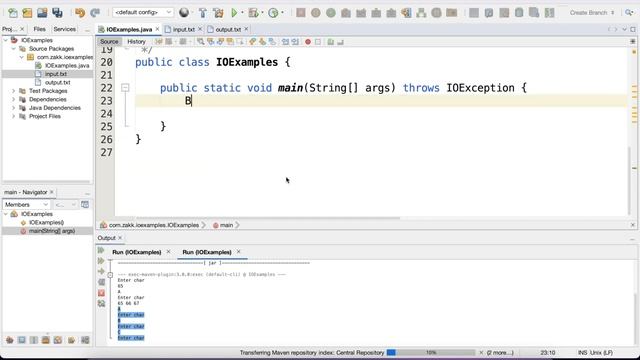Click the Clean and Build icon

(218, 13)
